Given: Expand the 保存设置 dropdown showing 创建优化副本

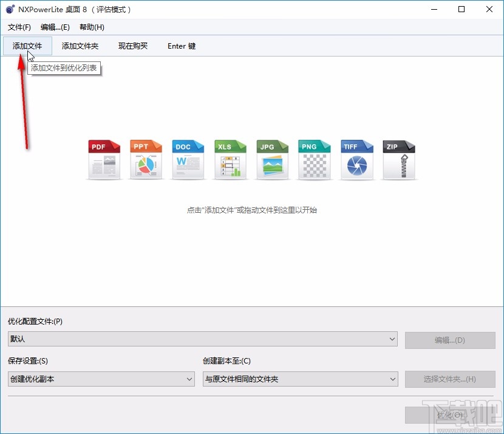Looking at the screenshot, I should click(x=101, y=379).
